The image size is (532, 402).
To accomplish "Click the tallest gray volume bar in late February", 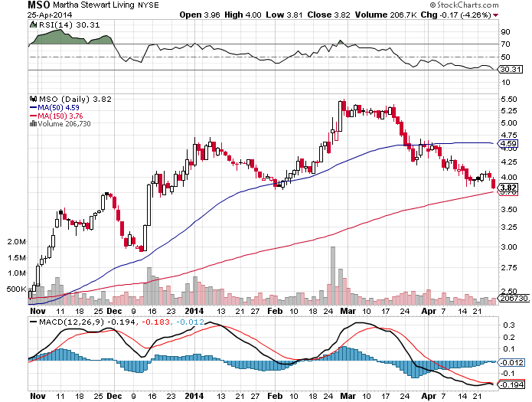I will click(x=333, y=276).
